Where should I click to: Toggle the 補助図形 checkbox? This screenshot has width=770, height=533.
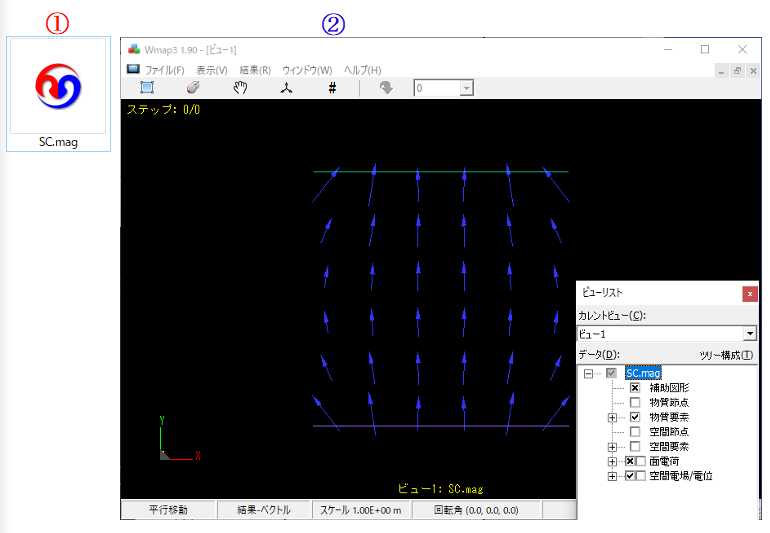[635, 387]
